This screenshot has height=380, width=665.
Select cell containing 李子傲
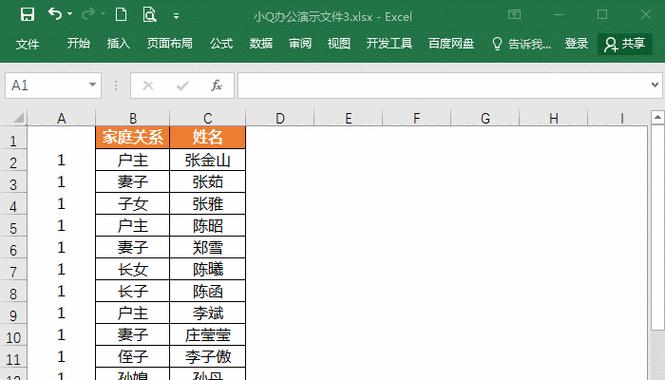click(208, 357)
